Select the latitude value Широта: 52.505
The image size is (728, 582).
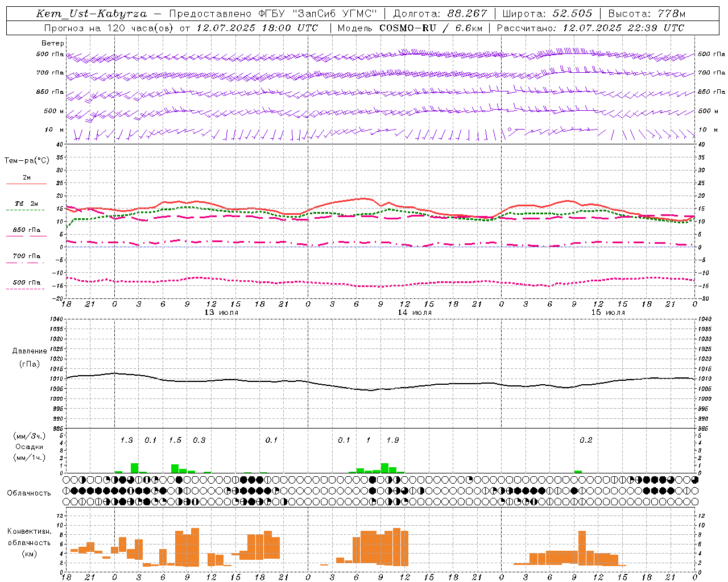pos(547,14)
